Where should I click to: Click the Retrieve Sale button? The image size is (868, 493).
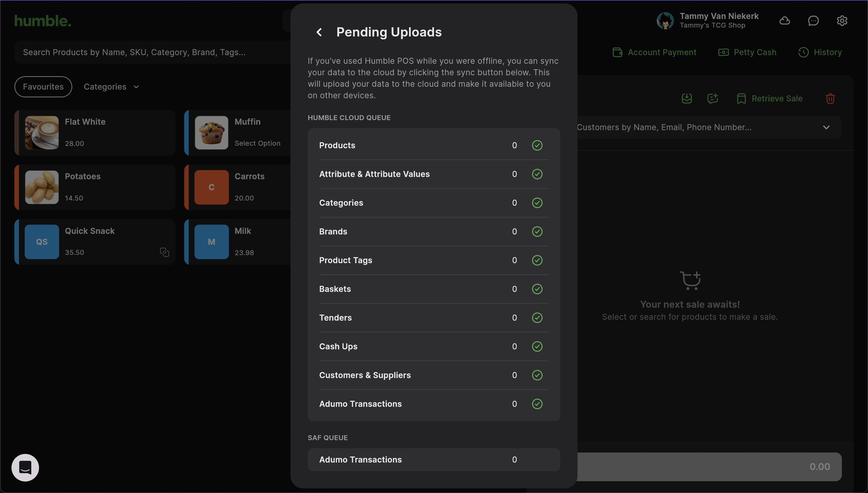coord(770,99)
